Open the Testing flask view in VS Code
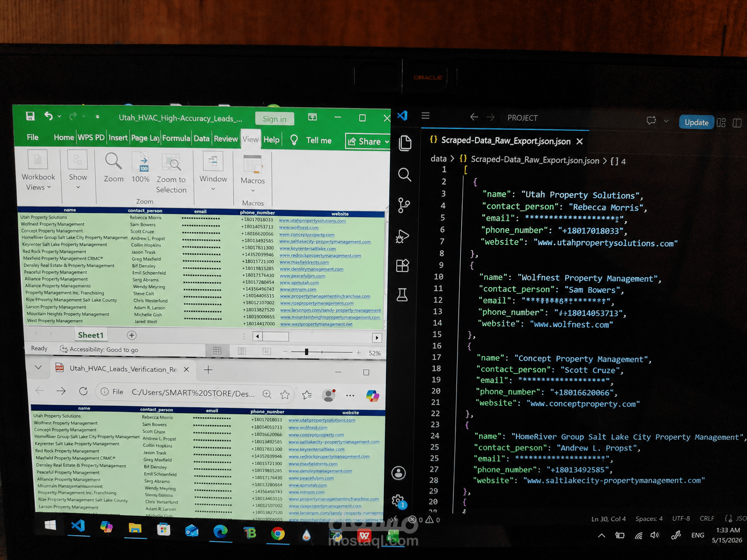This screenshot has width=747, height=560. click(x=402, y=295)
